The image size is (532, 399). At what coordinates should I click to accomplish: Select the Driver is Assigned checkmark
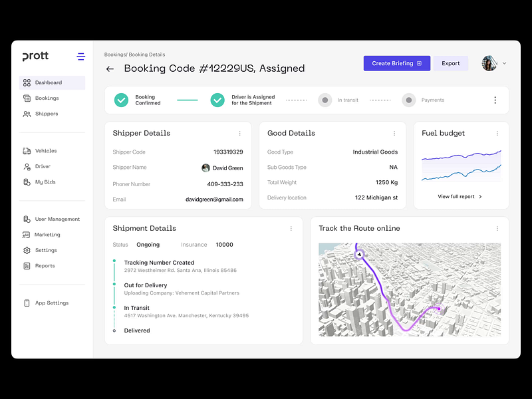point(217,100)
